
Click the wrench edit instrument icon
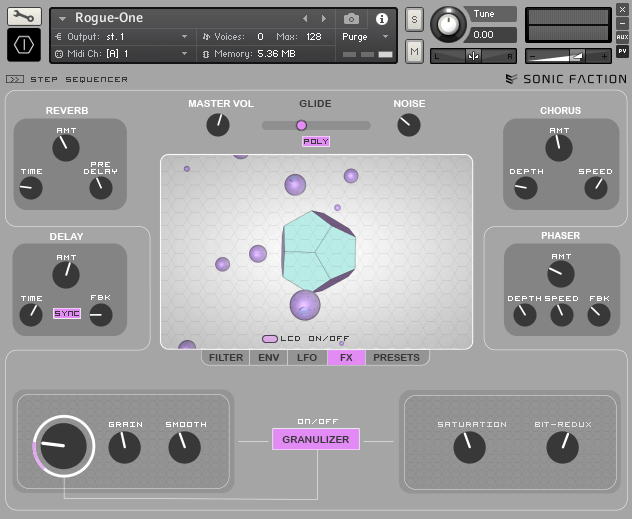coord(24,16)
